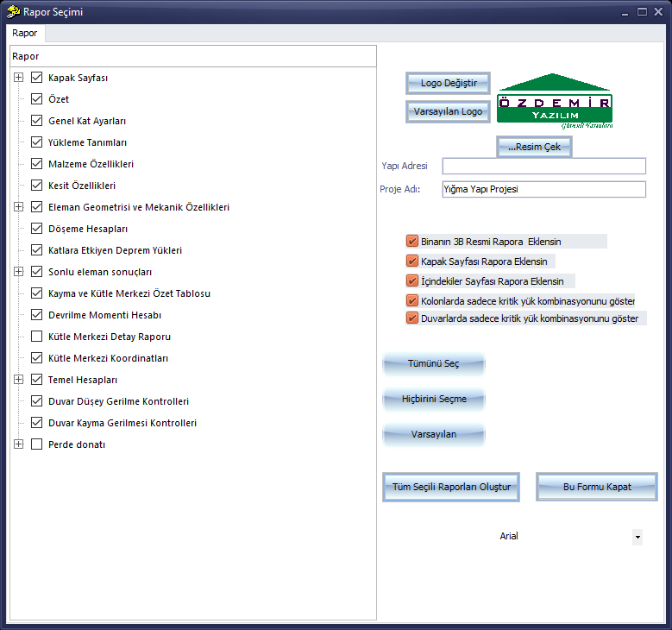Toggle Sonlu eleman sonuçları checkbox
This screenshot has height=630, width=672.
tap(37, 272)
